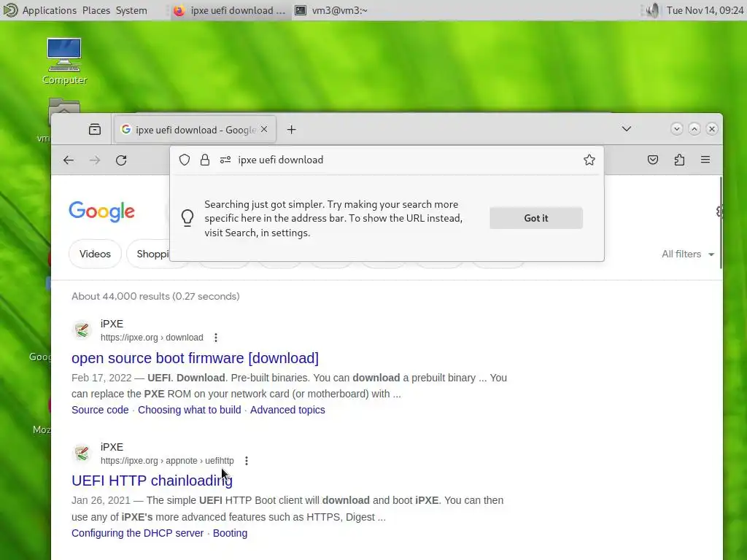Open the System menu

131,10
